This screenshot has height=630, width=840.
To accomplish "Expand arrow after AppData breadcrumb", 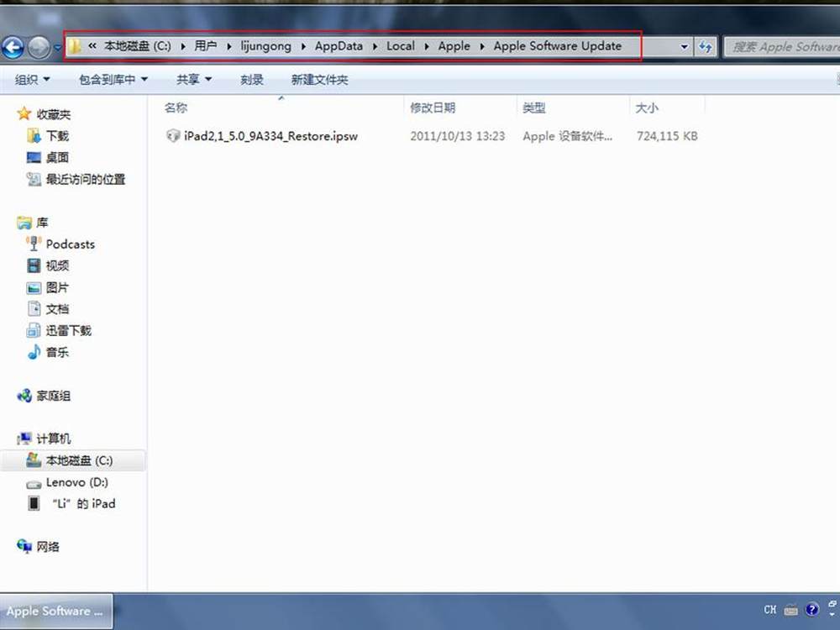I will (x=375, y=46).
